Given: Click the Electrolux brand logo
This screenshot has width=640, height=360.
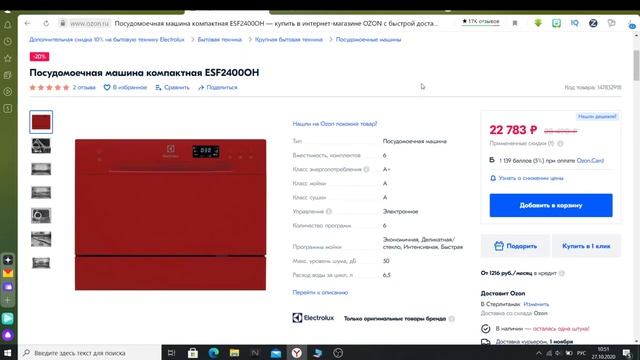Looking at the screenshot, I should click(313, 318).
